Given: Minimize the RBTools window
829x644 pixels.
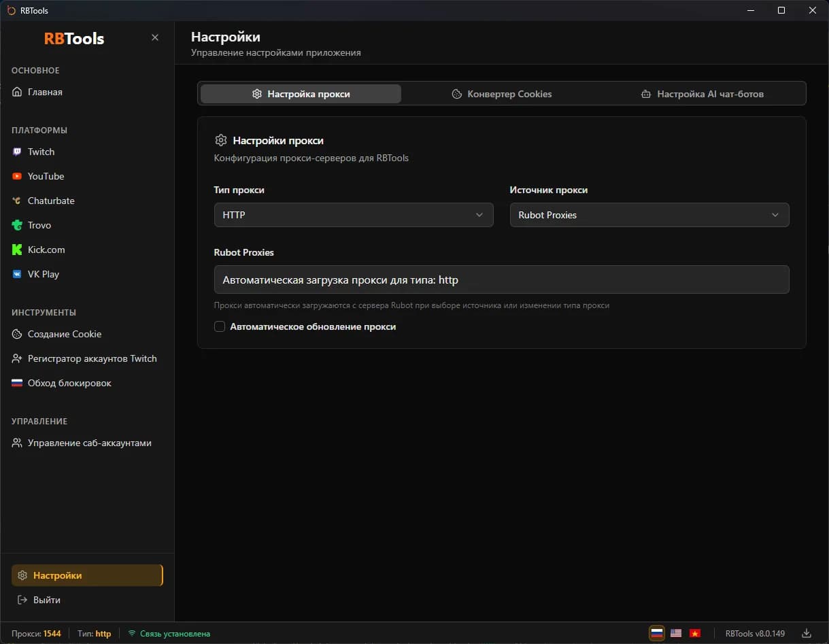Looking at the screenshot, I should tap(751, 10).
